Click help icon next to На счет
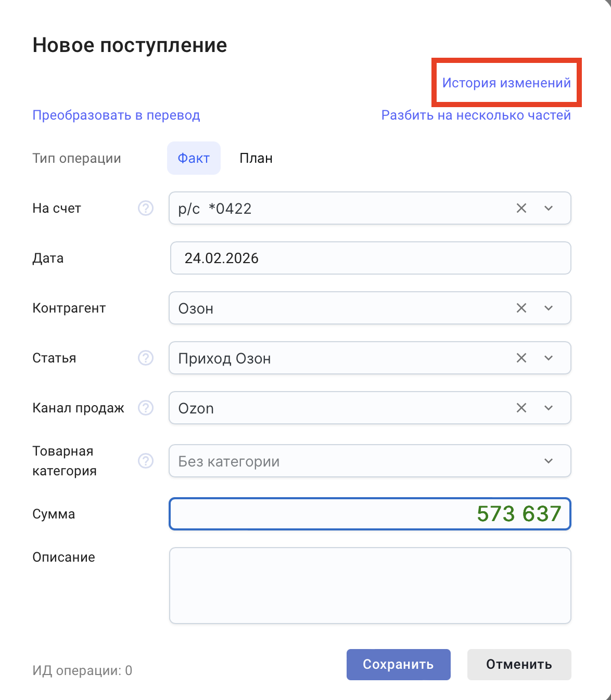 point(146,209)
